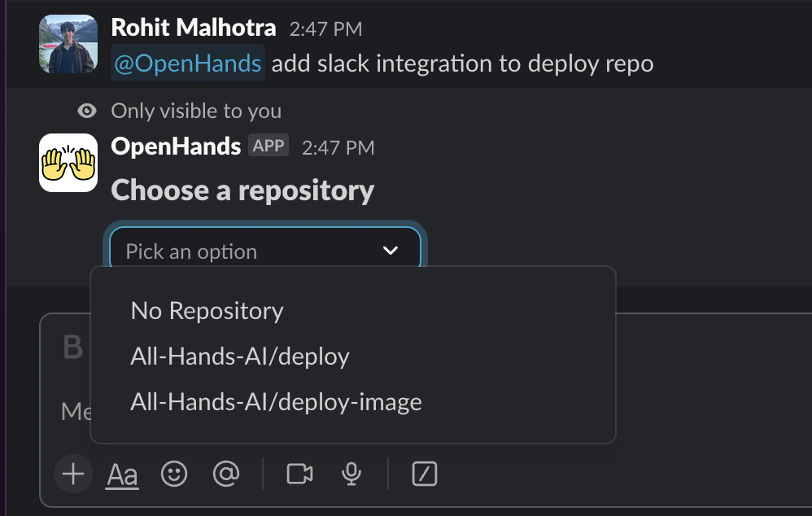Click the chevron on the repository picker
This screenshot has width=812, height=516.
tap(390, 250)
